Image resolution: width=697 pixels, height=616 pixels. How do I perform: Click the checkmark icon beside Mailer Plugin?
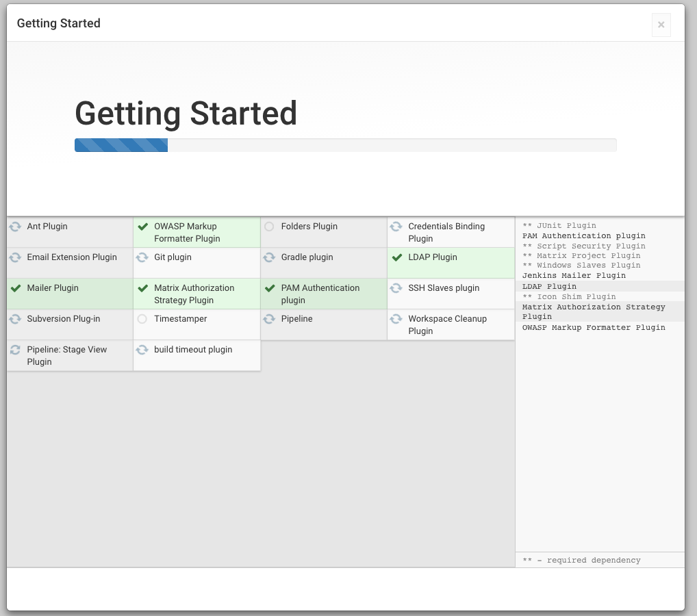click(16, 288)
